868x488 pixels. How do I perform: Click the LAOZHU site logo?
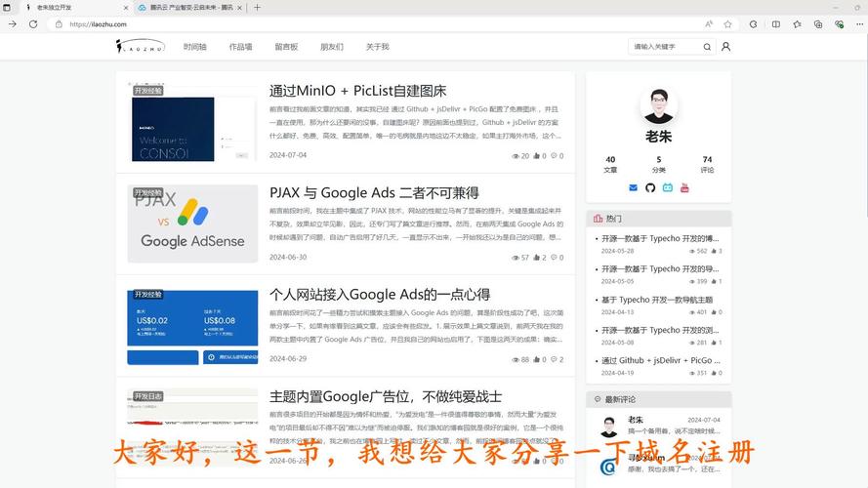click(x=140, y=46)
